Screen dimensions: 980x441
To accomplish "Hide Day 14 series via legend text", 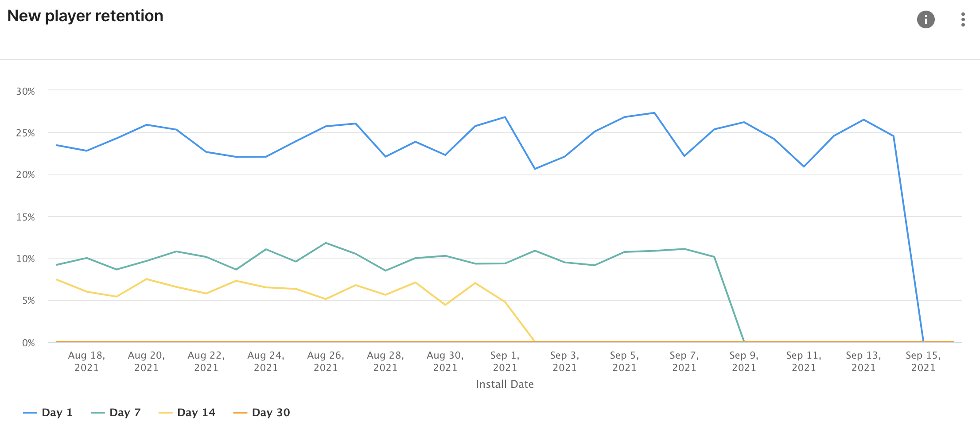I will [x=196, y=413].
